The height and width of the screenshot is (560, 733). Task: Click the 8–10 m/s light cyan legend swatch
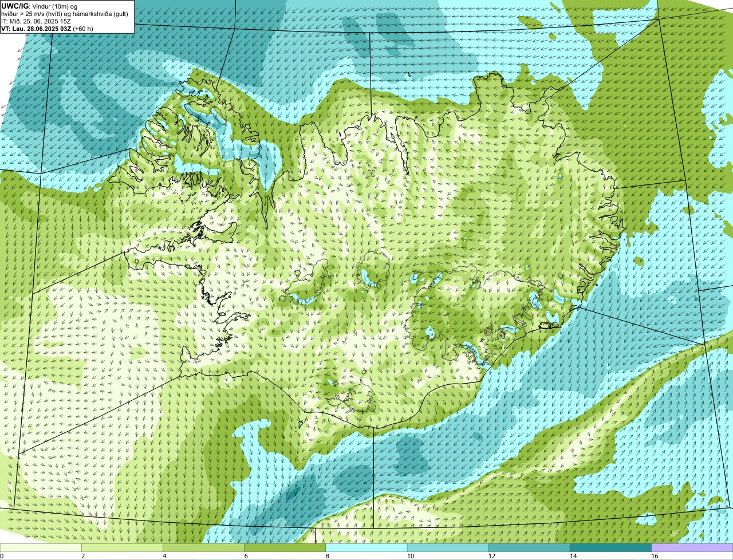point(366,548)
